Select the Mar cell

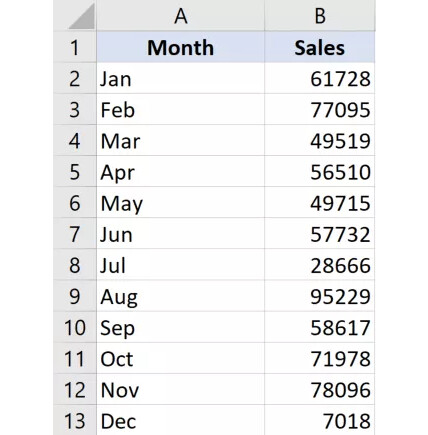coord(181,141)
